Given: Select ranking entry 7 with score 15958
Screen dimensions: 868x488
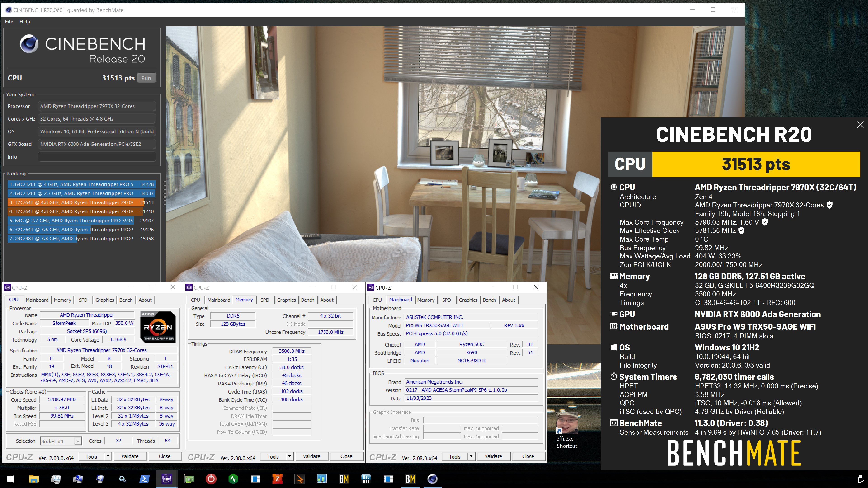Looking at the screenshot, I should tap(81, 238).
